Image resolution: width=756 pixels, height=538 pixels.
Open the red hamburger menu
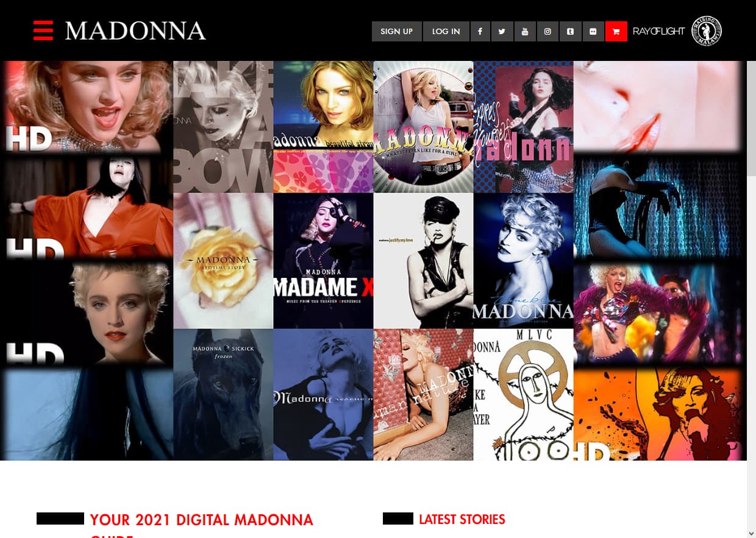(43, 30)
